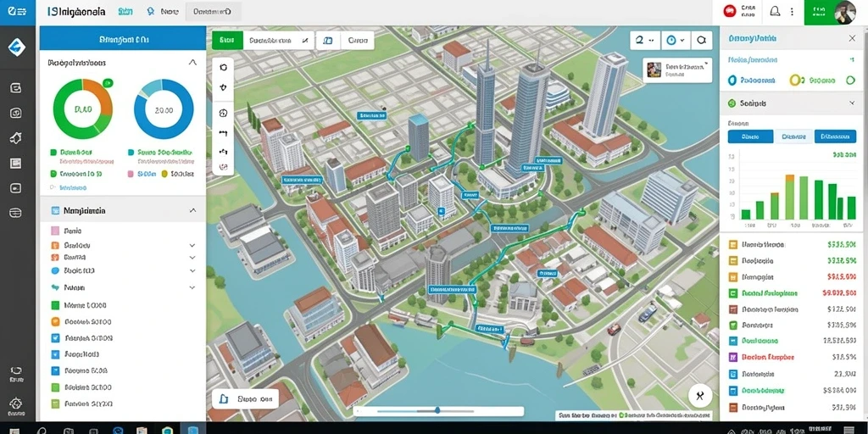Collapse the left panel section holding the donut charts

[192, 63]
